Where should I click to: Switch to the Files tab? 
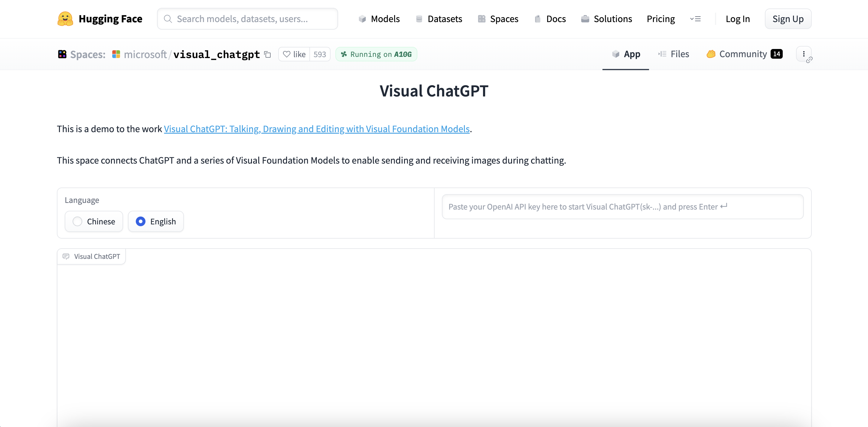click(673, 54)
